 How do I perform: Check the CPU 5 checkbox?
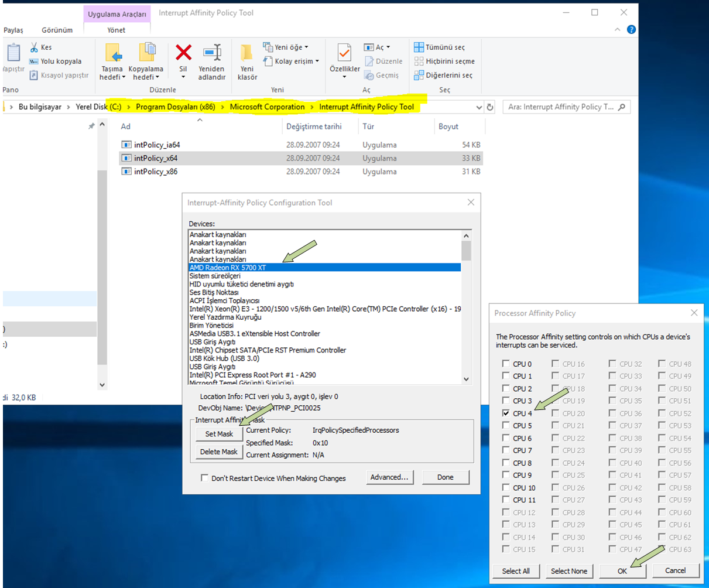click(x=506, y=426)
